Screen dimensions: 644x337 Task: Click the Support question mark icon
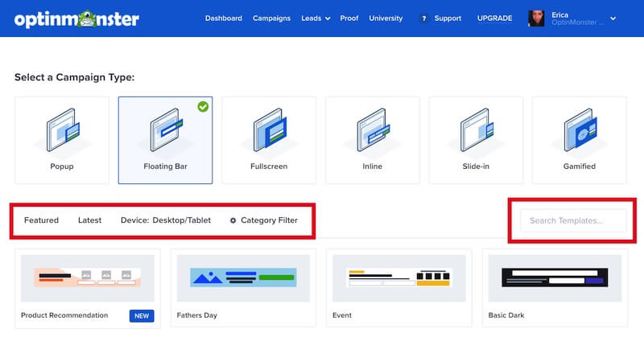[424, 18]
